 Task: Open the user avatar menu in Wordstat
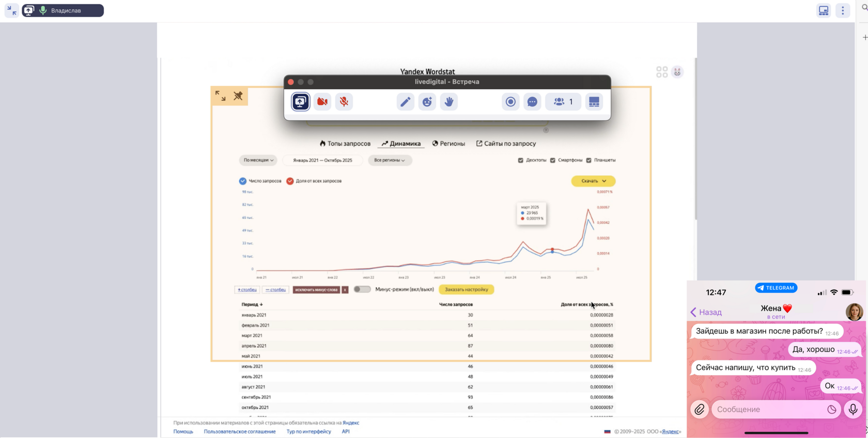point(677,72)
